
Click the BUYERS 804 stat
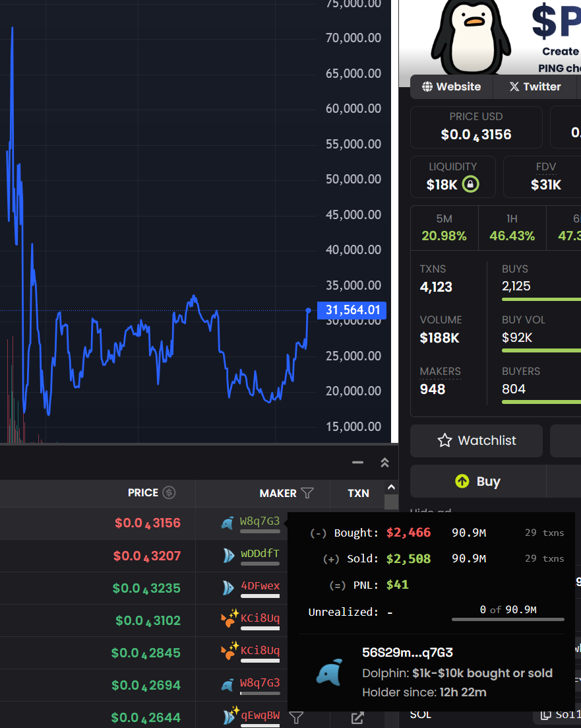point(521,381)
